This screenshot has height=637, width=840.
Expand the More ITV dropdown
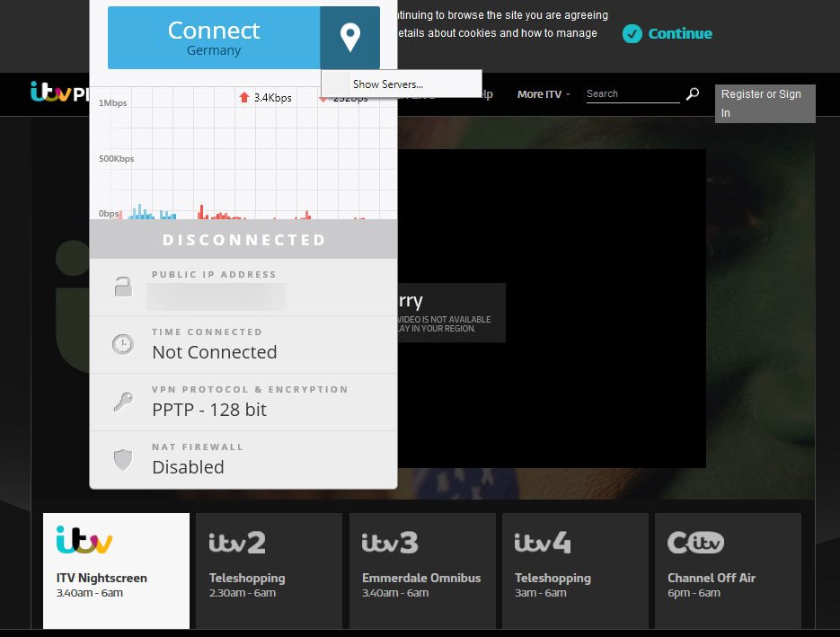[x=544, y=94]
